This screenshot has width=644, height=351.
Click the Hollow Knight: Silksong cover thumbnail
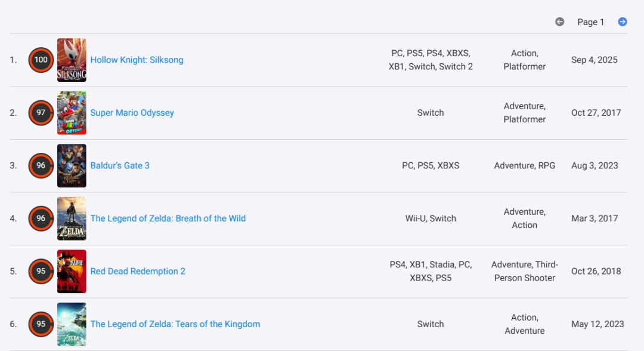[x=72, y=60]
